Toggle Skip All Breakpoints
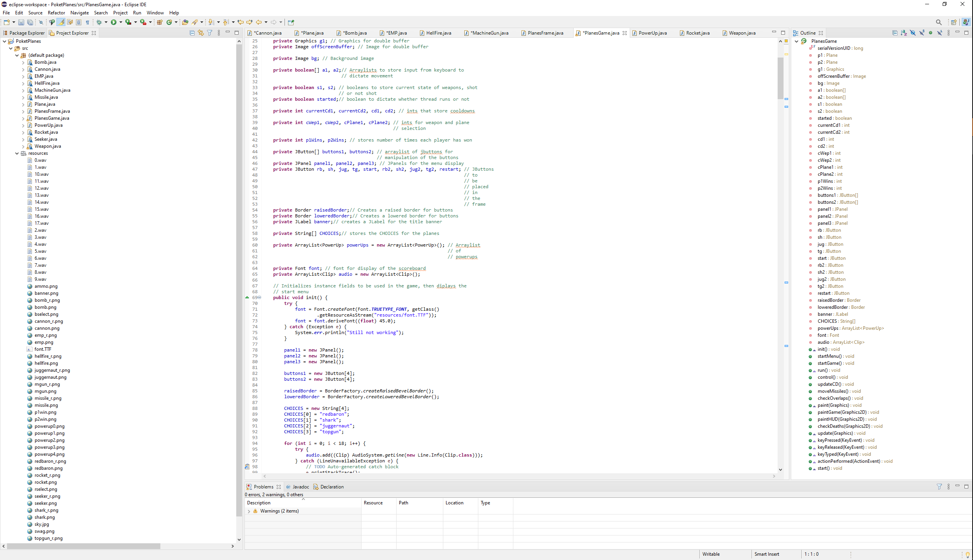The height and width of the screenshot is (560, 973). (x=41, y=22)
